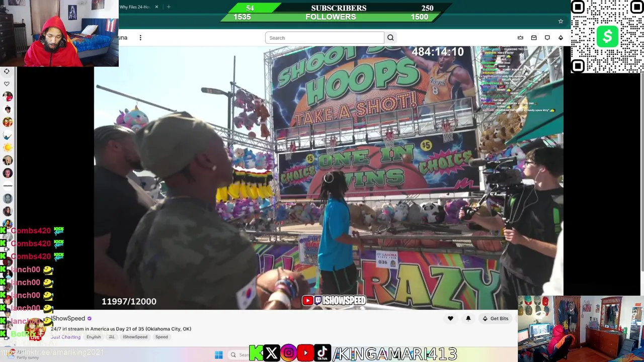Open the first followed channel avatar in sidebar
The image size is (644, 362).
(8, 97)
